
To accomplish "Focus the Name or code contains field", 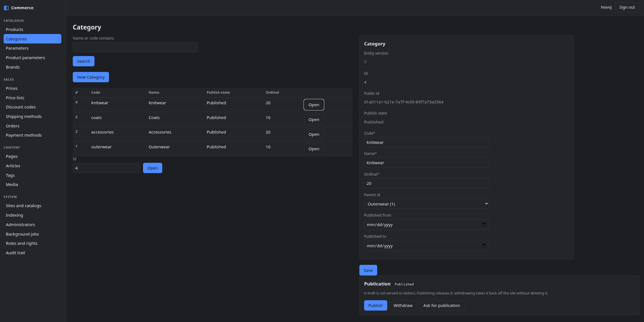I will tap(135, 47).
